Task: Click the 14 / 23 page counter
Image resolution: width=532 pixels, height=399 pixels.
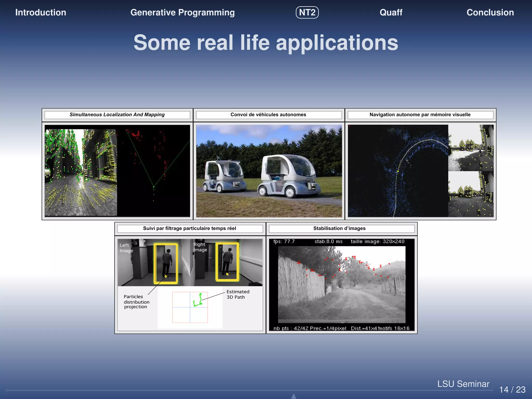Action: tap(512, 390)
